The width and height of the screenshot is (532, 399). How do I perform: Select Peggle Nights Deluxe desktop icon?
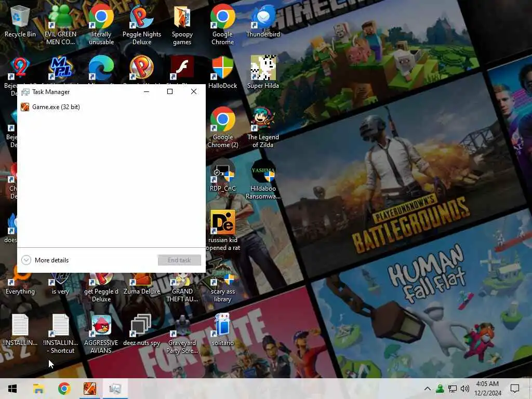(142, 25)
